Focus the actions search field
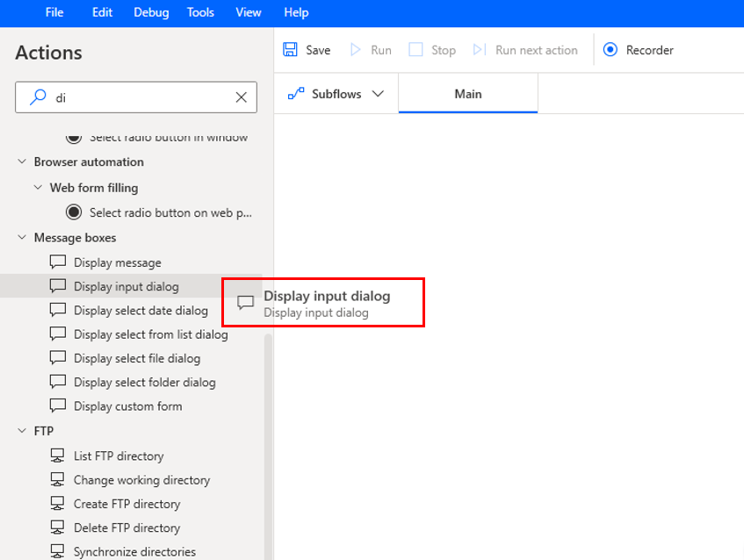 [x=136, y=97]
